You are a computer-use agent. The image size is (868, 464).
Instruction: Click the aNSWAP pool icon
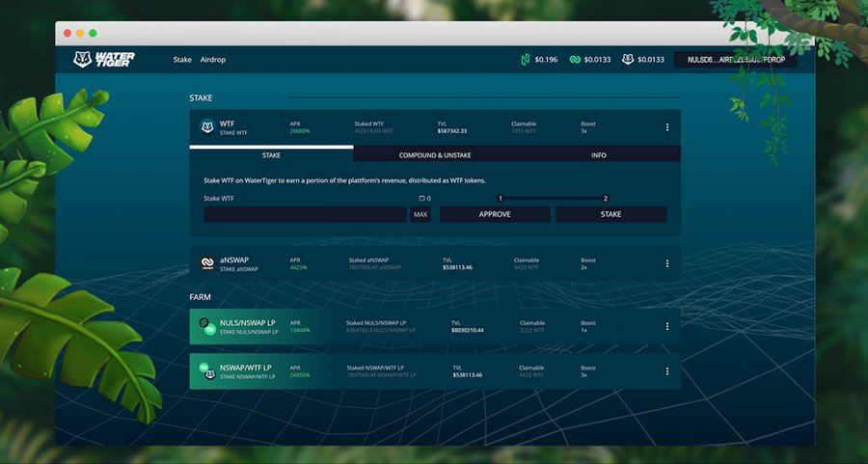point(207,263)
